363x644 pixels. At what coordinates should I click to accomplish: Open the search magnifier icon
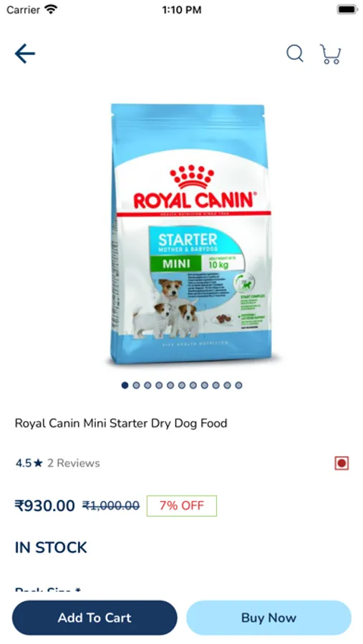(x=295, y=54)
